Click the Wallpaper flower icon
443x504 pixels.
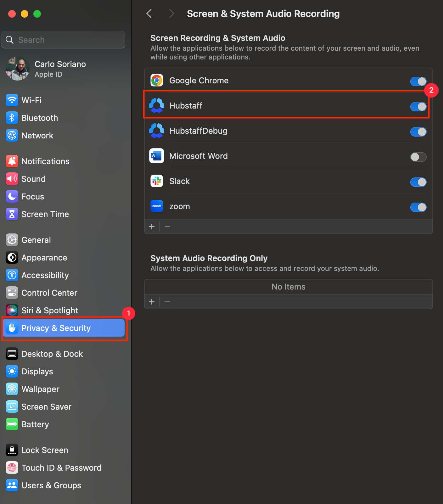[x=12, y=389]
